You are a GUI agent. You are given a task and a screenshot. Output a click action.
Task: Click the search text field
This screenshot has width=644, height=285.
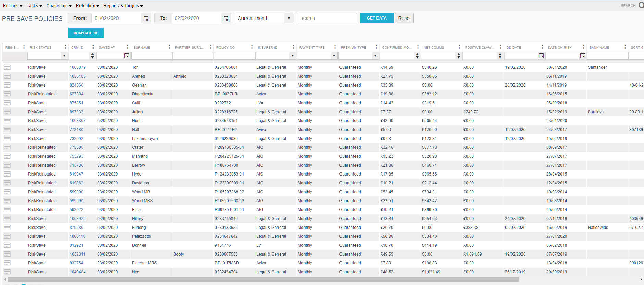327,18
